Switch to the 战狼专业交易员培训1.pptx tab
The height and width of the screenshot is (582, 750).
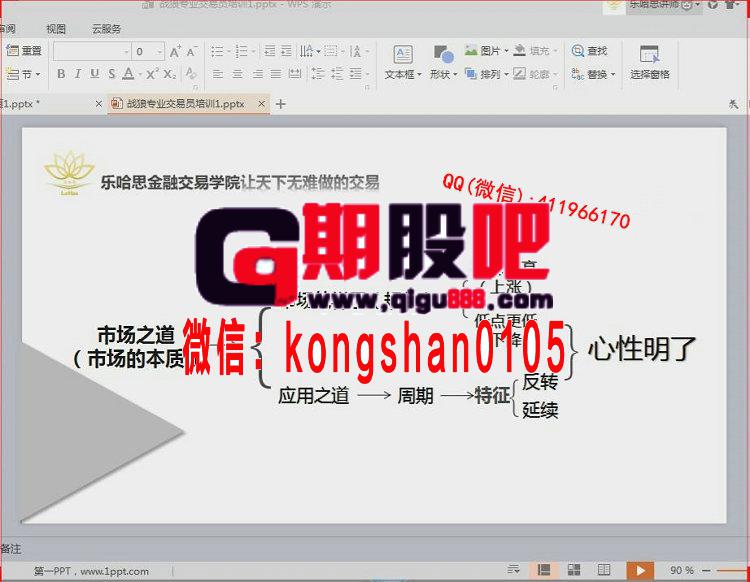186,104
